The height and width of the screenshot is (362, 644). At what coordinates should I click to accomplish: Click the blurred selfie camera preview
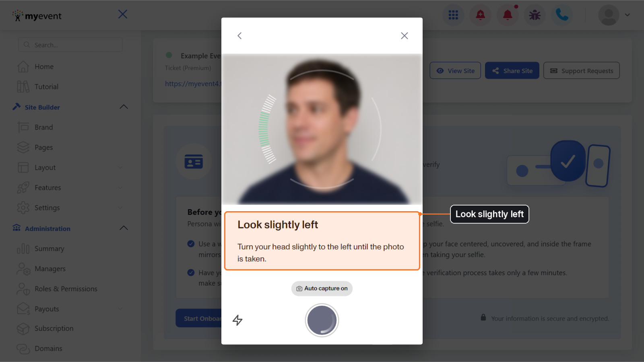point(322,129)
